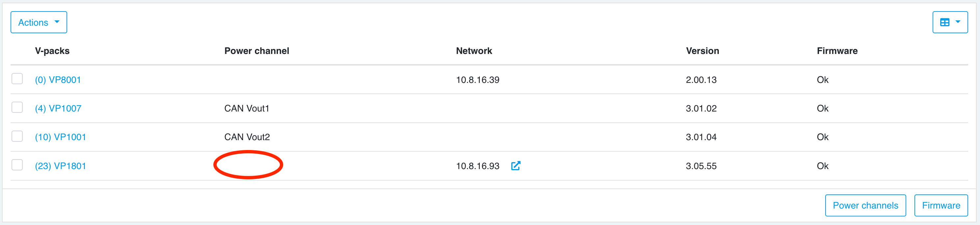Screen dimensions: 980x225
Task: Enable the VP1801 row checkbox
Action: (x=17, y=165)
